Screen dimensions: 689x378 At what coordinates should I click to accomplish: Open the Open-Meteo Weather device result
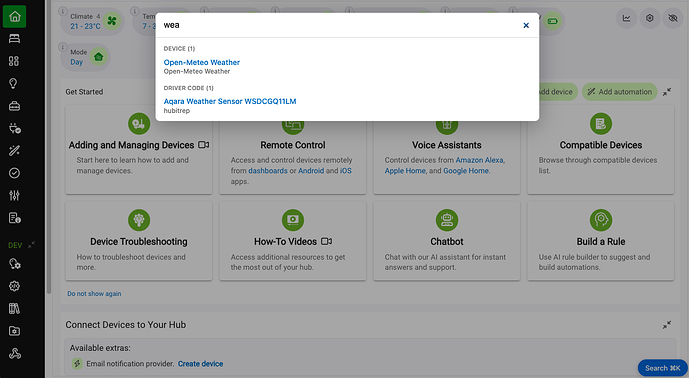pos(202,62)
